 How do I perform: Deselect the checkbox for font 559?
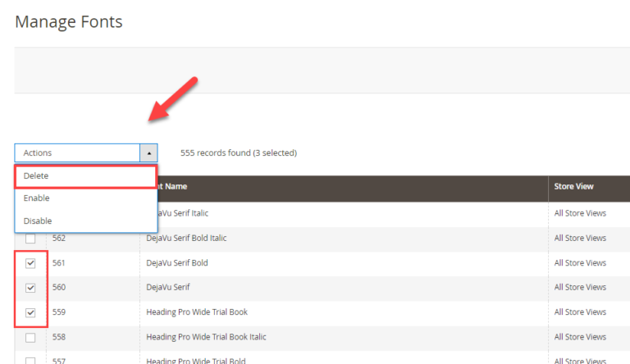tap(30, 312)
